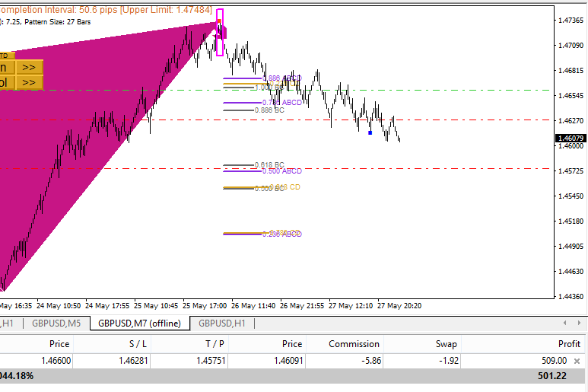Click the T / P column header
The image size is (588, 392).
(215, 344)
